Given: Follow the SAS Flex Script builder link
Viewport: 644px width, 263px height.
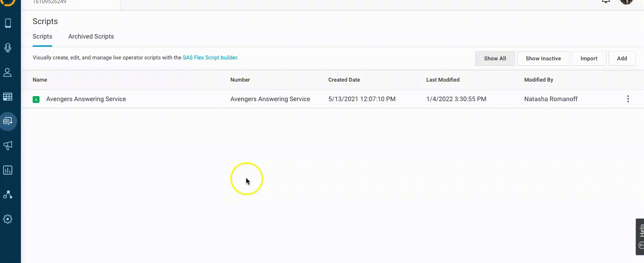Looking at the screenshot, I should point(210,58).
